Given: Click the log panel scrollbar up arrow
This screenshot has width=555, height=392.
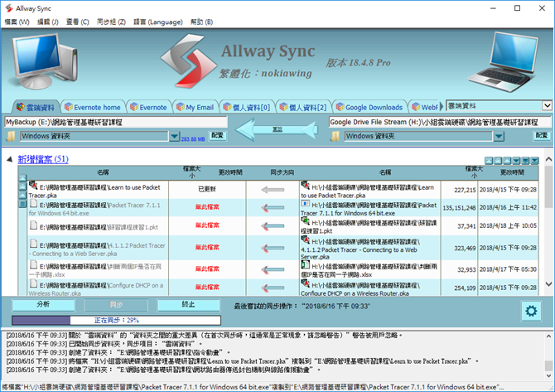Looking at the screenshot, I should [x=548, y=336].
